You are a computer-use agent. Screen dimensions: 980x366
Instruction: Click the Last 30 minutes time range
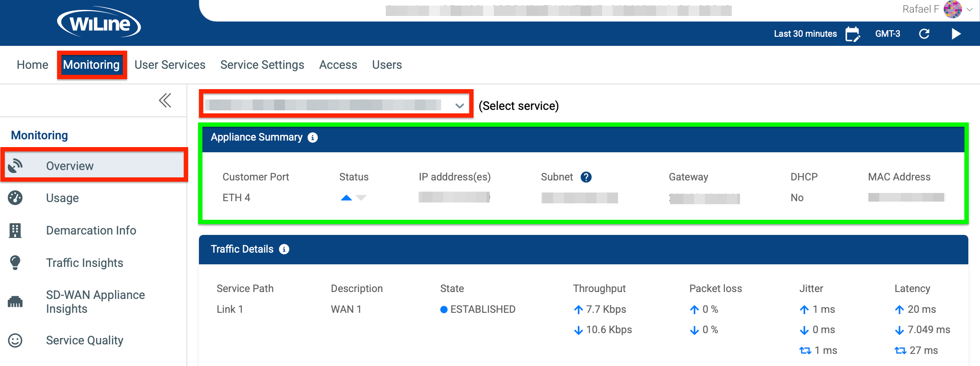pyautogui.click(x=805, y=34)
